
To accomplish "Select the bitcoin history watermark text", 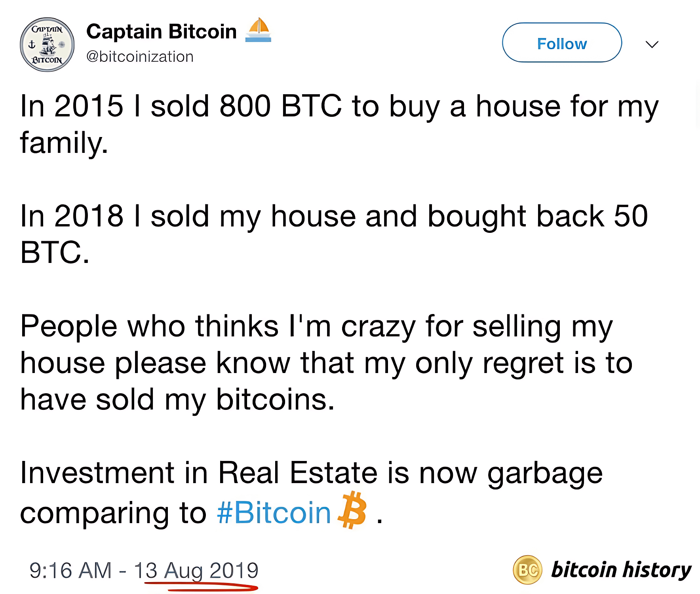I will (621, 570).
